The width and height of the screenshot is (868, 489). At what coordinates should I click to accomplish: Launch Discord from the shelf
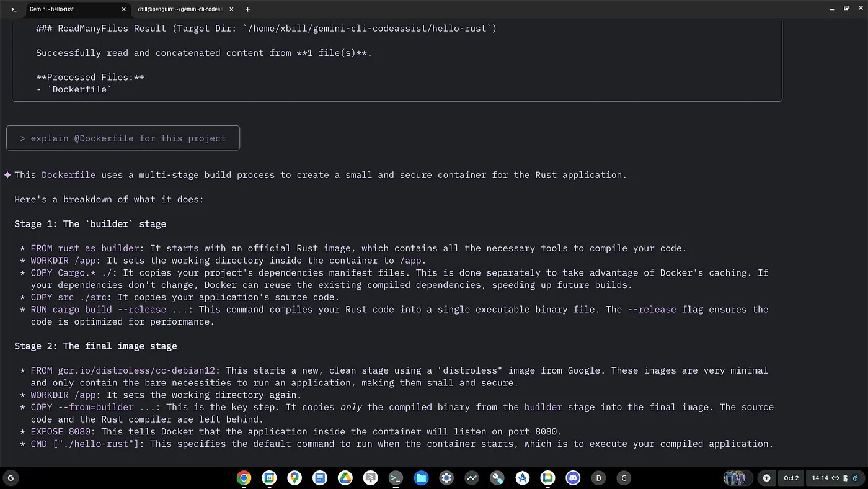(573, 478)
